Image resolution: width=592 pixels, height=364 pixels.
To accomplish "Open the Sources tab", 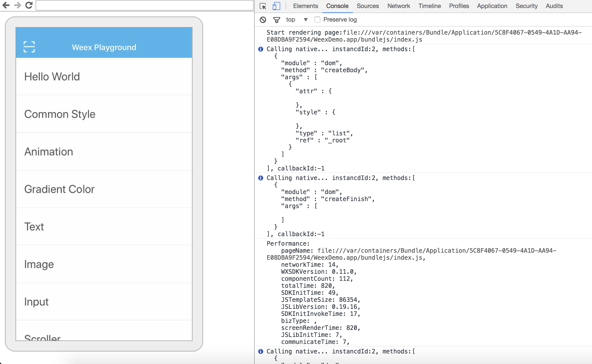I will pos(368,6).
